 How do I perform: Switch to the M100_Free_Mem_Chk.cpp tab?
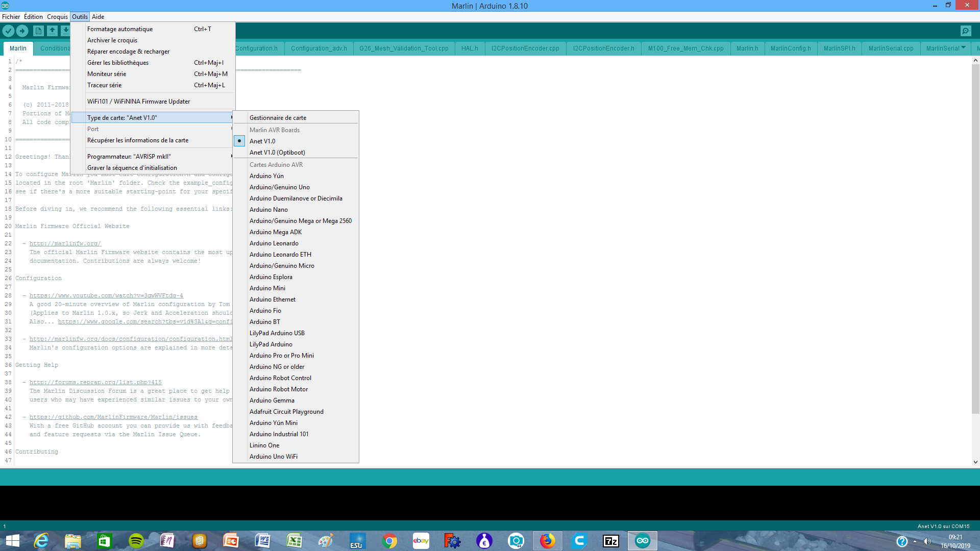coord(685,48)
